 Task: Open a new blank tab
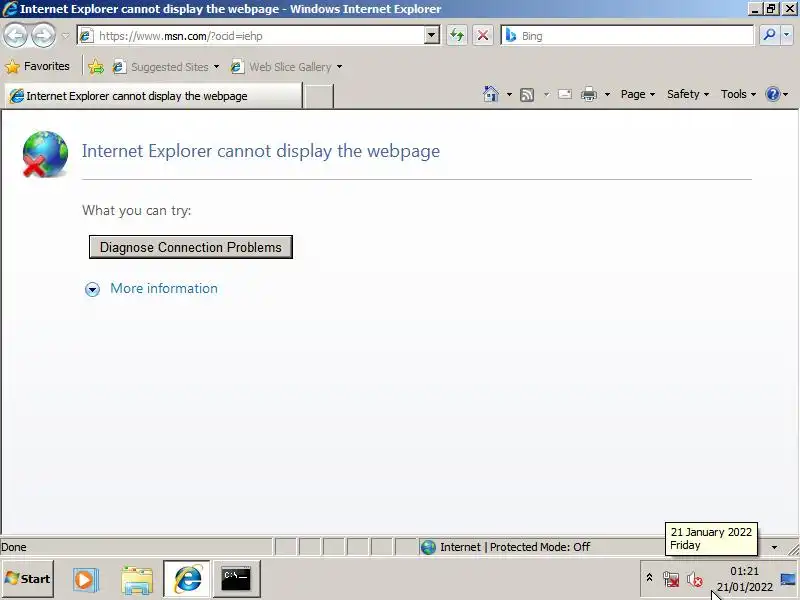pos(318,96)
